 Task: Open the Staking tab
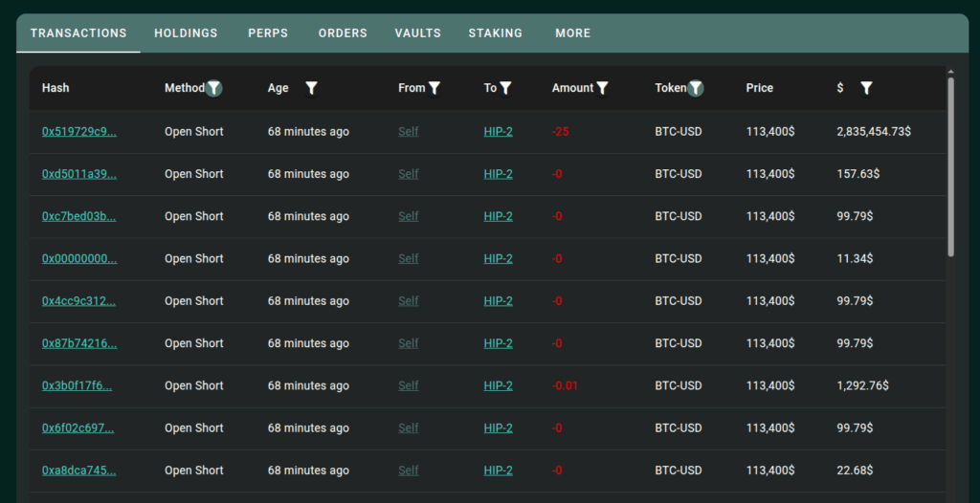[x=495, y=33]
